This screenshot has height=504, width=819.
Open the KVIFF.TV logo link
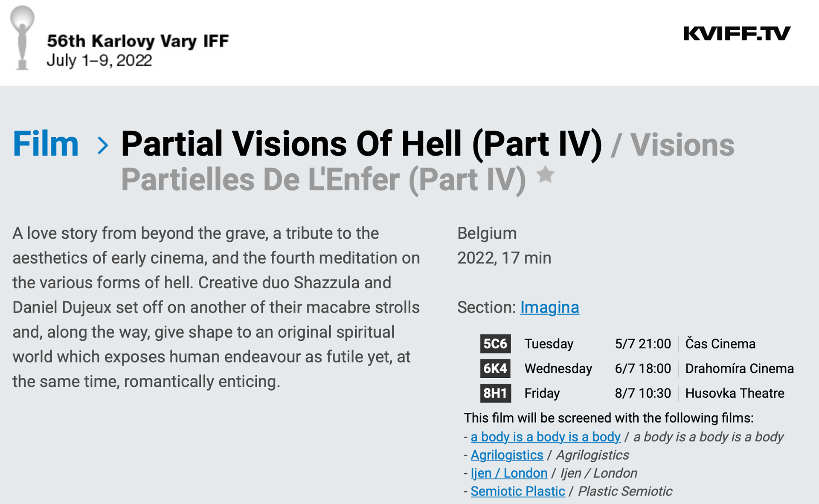coord(737,34)
